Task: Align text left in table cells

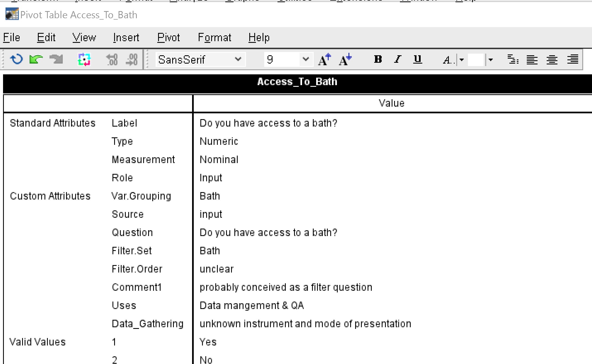Action: point(532,59)
